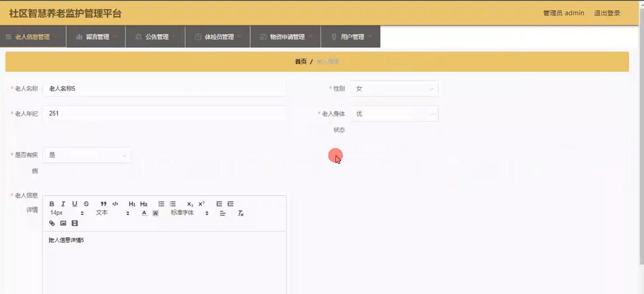Screen dimensions: 644x294
Task: Open the 标准字体 font family dropdown
Action: pyautogui.click(x=189, y=213)
